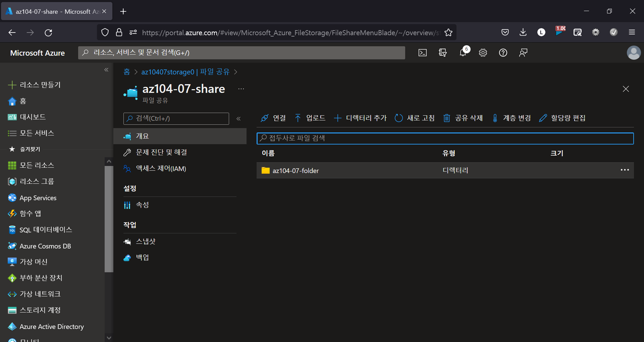644x342 pixels.
Task: Open 스토리지 계정 sidebar item
Action: (x=34, y=310)
